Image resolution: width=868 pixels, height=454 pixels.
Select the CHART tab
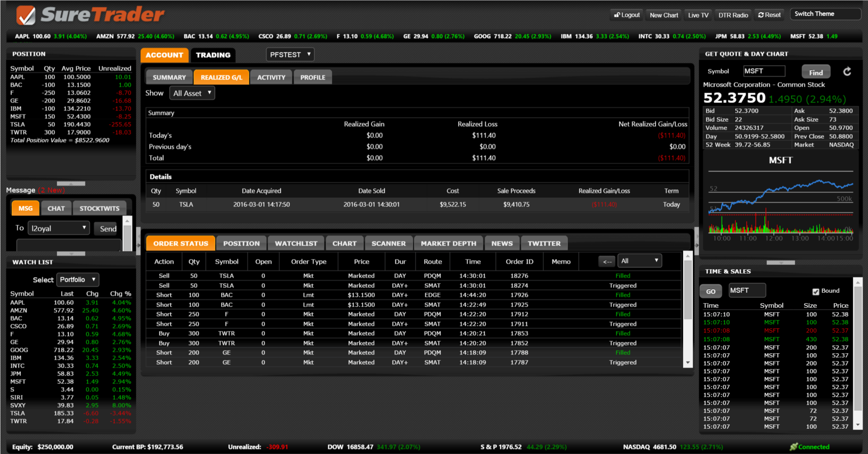[x=344, y=243]
